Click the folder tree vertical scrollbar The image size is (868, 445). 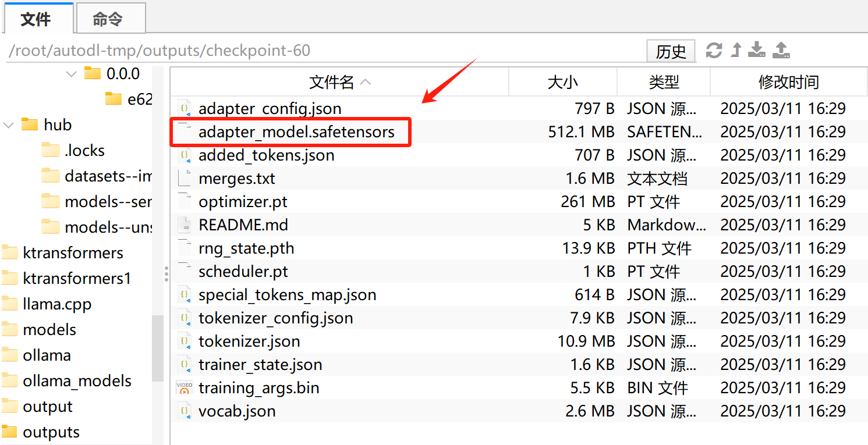[x=157, y=348]
